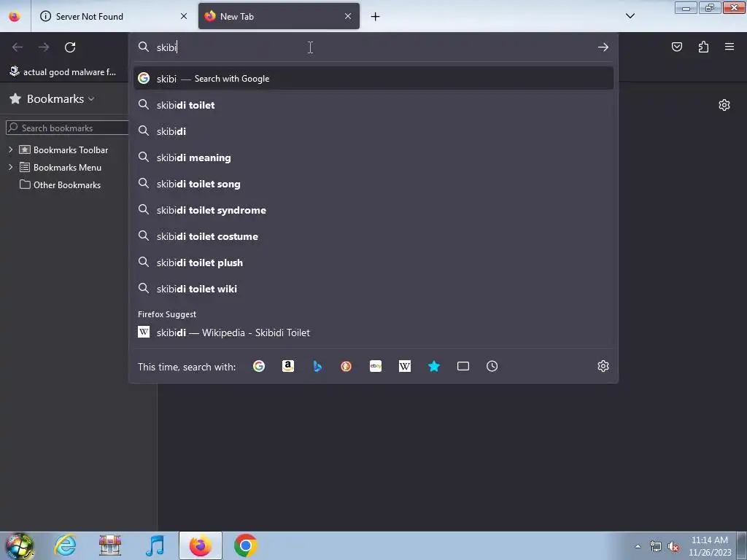Select suggestion skibidi toilet song
The image size is (747, 560).
pos(373,183)
